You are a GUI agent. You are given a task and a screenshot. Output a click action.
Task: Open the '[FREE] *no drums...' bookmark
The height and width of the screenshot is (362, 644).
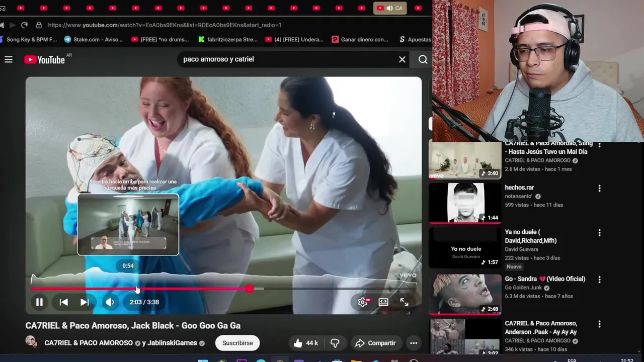(x=160, y=39)
